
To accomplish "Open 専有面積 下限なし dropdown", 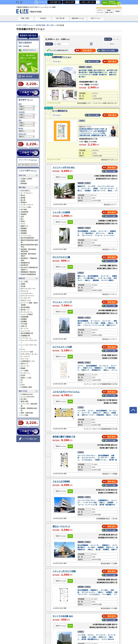I will coord(26,115).
